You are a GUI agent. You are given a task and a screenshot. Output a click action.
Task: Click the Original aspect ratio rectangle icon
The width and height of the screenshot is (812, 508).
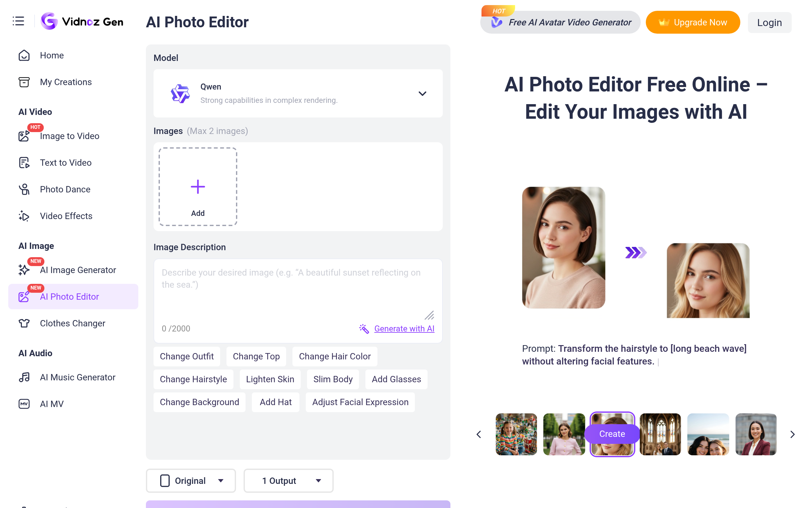(x=165, y=480)
